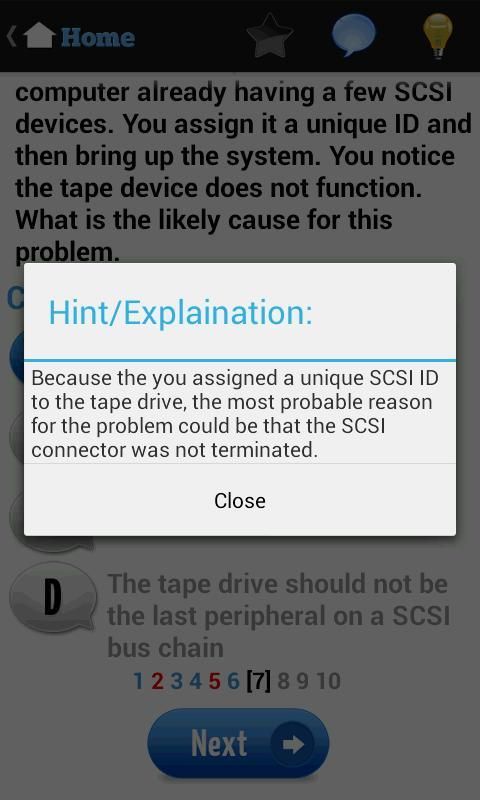Open question 9 from number list
This screenshot has width=480, height=800.
[303, 681]
